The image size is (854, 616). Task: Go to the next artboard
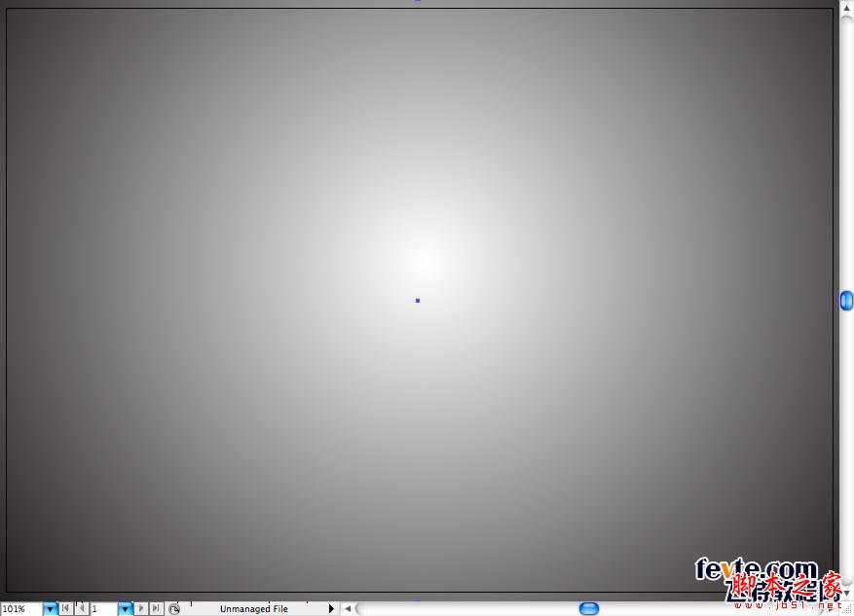coord(141,608)
